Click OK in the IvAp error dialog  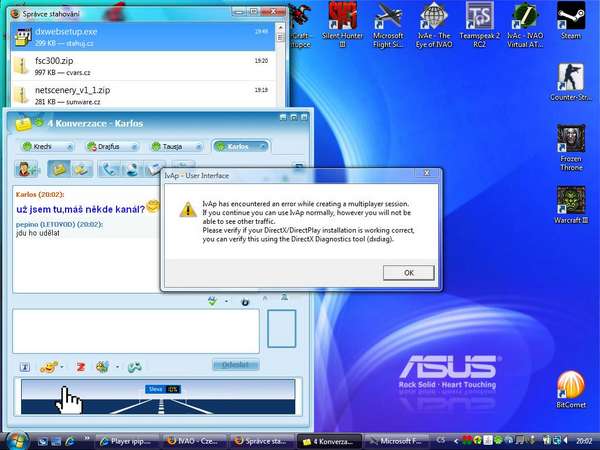(409, 273)
